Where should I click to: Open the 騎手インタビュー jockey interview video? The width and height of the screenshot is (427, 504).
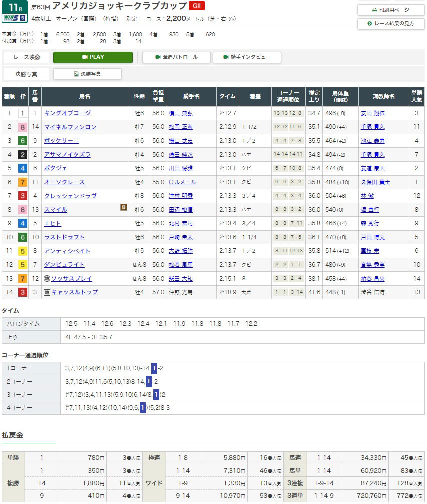point(247,57)
